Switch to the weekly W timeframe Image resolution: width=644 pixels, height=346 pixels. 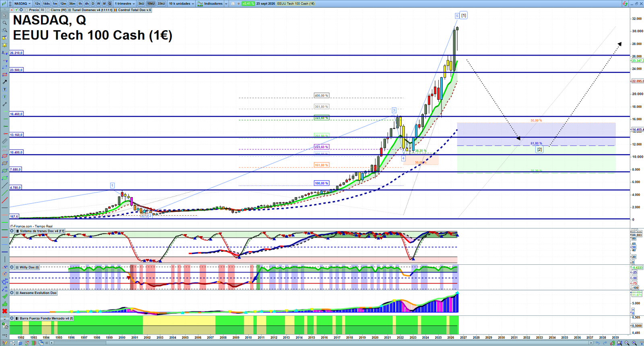pos(99,4)
